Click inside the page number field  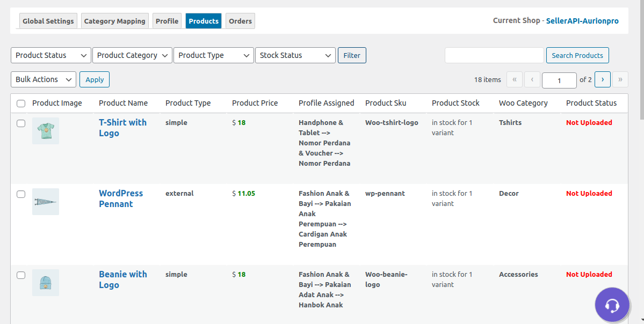pyautogui.click(x=559, y=80)
